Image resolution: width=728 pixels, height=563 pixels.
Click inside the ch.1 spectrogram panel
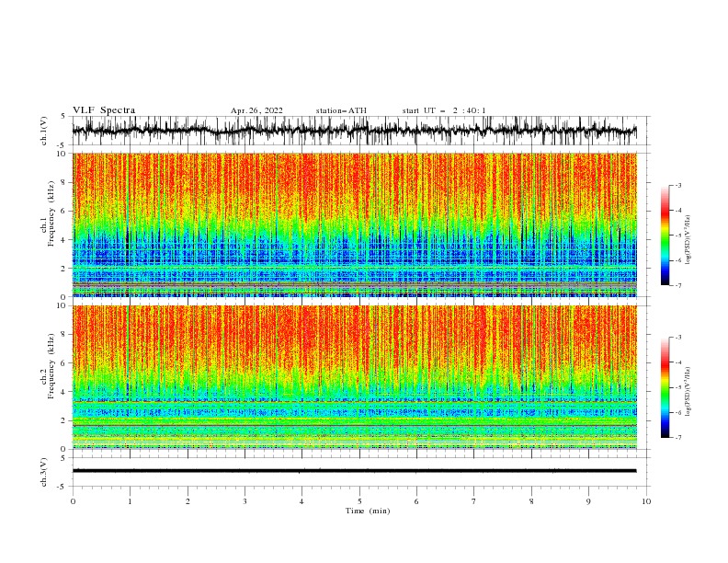point(355,224)
